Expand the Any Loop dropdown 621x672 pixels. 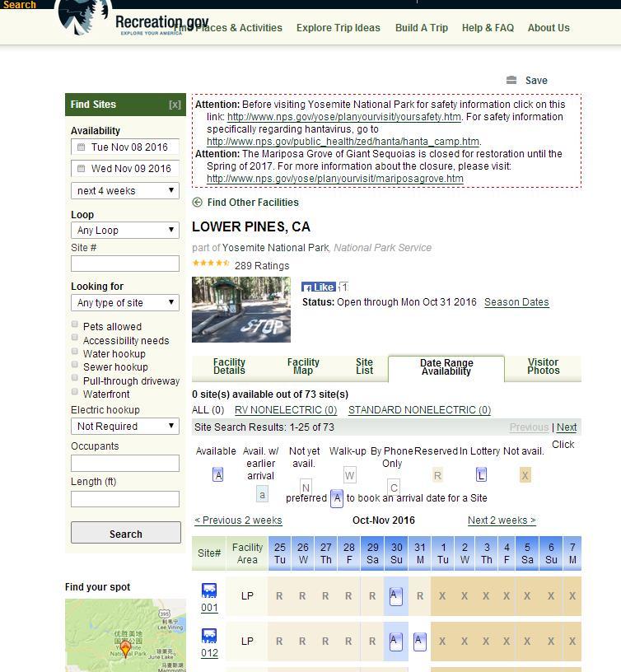125,231
